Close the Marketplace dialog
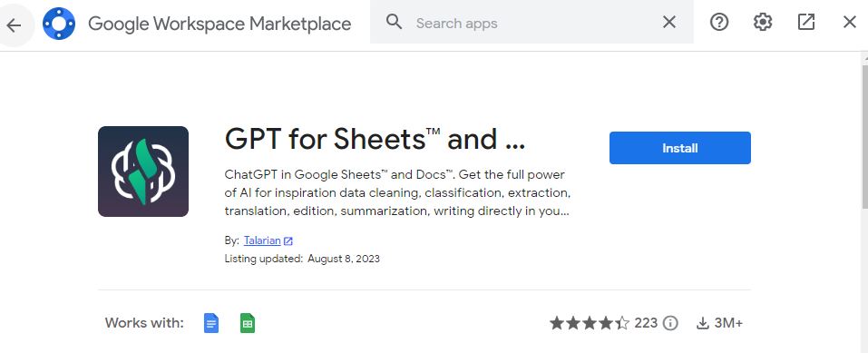The width and height of the screenshot is (868, 353). point(849,22)
